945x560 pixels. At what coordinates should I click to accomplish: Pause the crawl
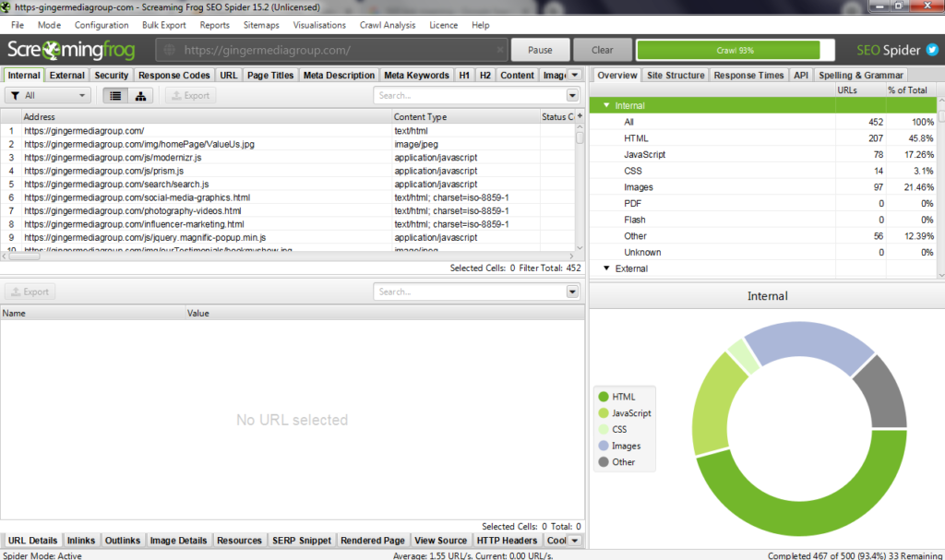point(540,50)
